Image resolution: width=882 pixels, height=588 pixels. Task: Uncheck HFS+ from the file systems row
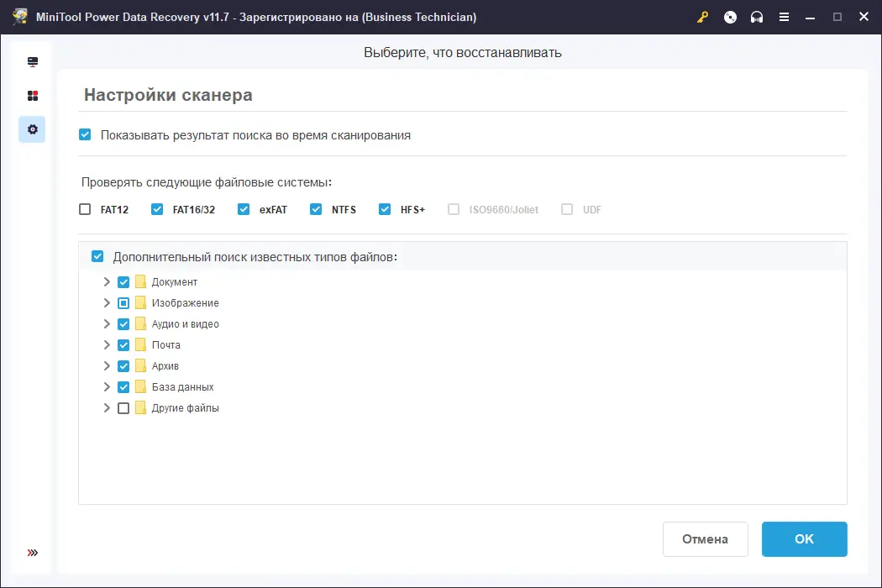pos(385,208)
